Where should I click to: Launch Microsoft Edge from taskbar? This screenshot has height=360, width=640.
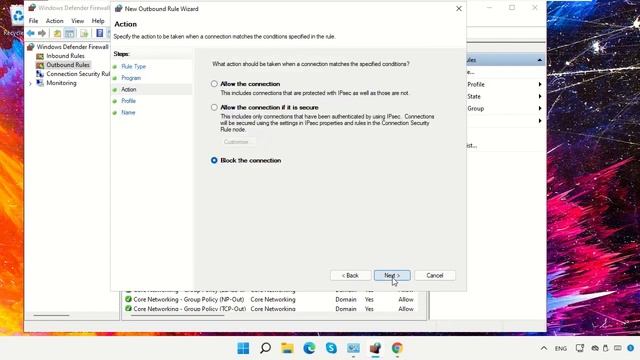tap(309, 348)
